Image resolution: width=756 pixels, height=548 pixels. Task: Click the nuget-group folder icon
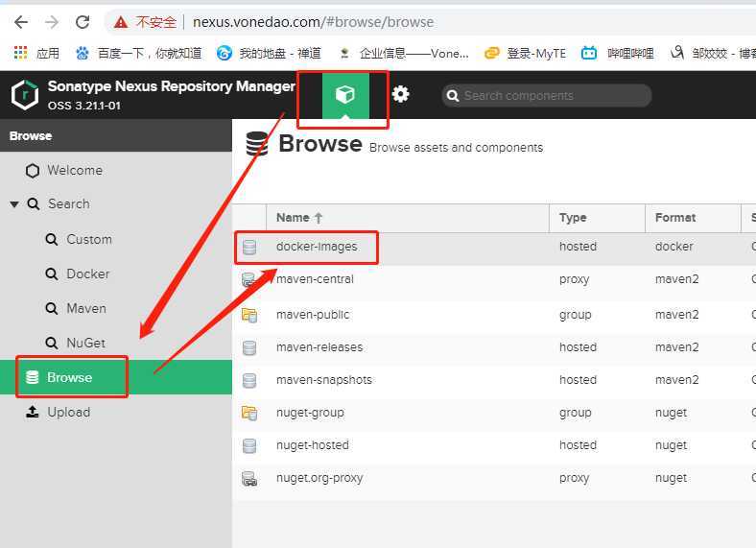click(249, 413)
